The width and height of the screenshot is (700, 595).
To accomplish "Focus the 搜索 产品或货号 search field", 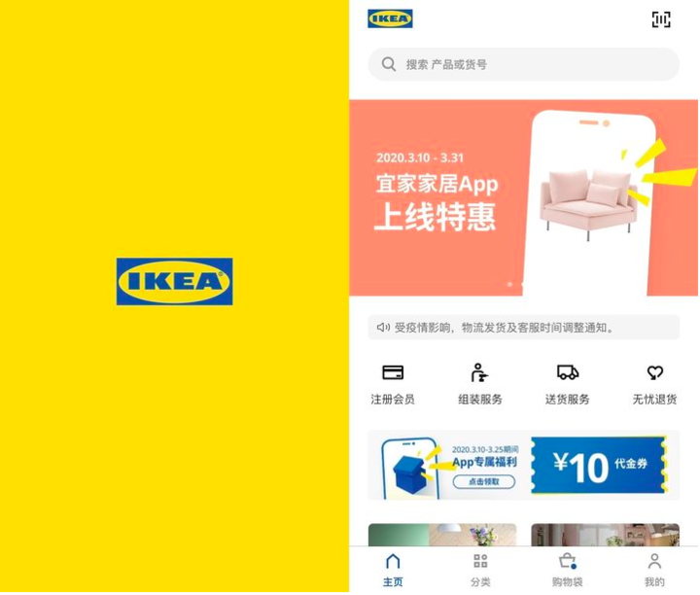I will 524,64.
